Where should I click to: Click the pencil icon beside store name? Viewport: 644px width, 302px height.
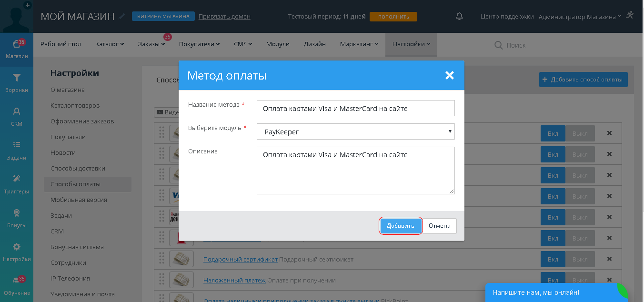122,17
